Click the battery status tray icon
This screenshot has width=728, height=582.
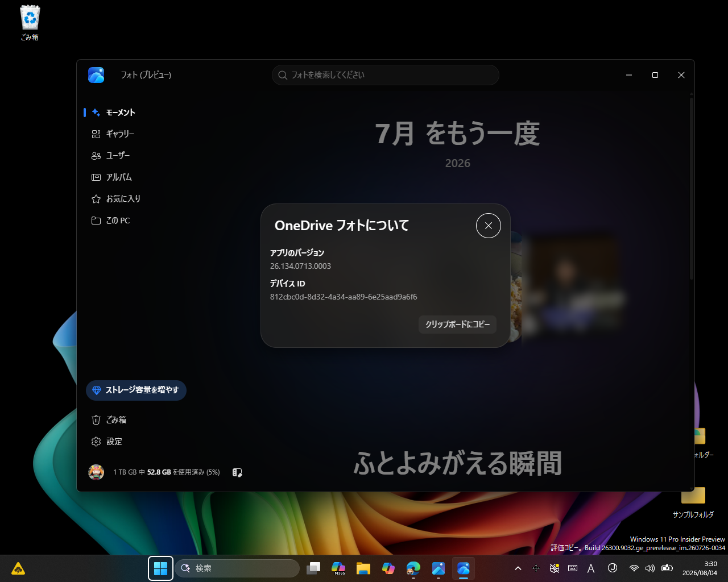pyautogui.click(x=667, y=568)
